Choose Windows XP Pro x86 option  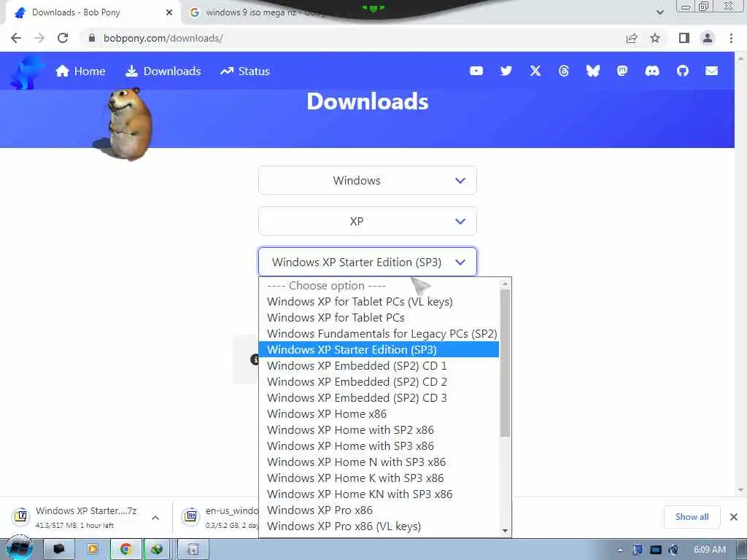click(x=379, y=510)
